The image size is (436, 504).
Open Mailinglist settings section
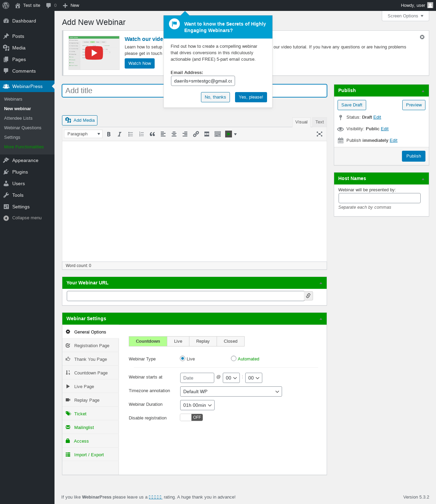tap(90, 427)
